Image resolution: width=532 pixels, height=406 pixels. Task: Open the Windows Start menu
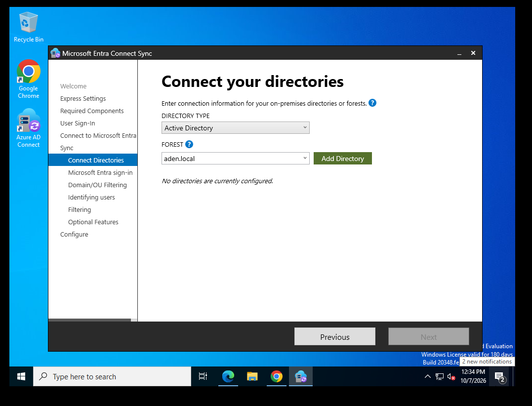(x=21, y=376)
